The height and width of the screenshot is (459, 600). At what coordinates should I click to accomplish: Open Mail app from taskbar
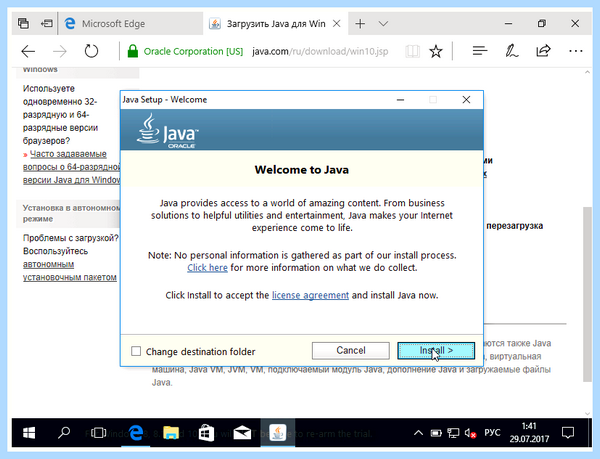(242, 433)
